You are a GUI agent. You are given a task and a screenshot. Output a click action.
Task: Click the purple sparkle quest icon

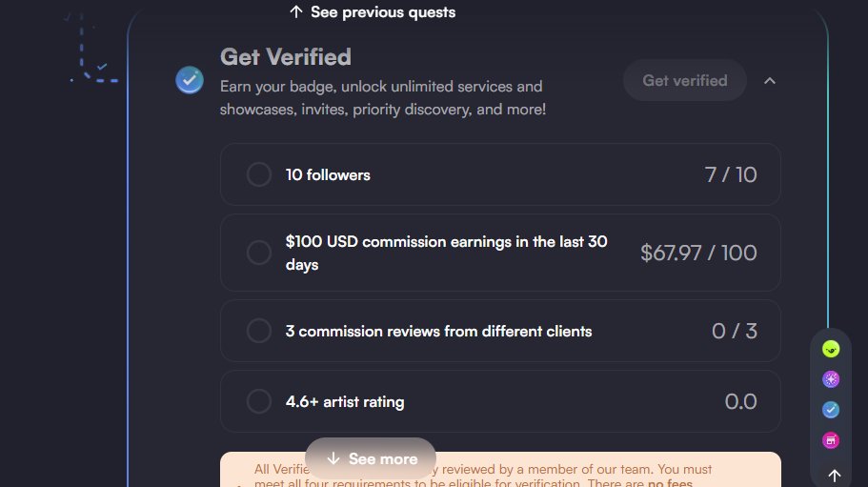(x=831, y=379)
